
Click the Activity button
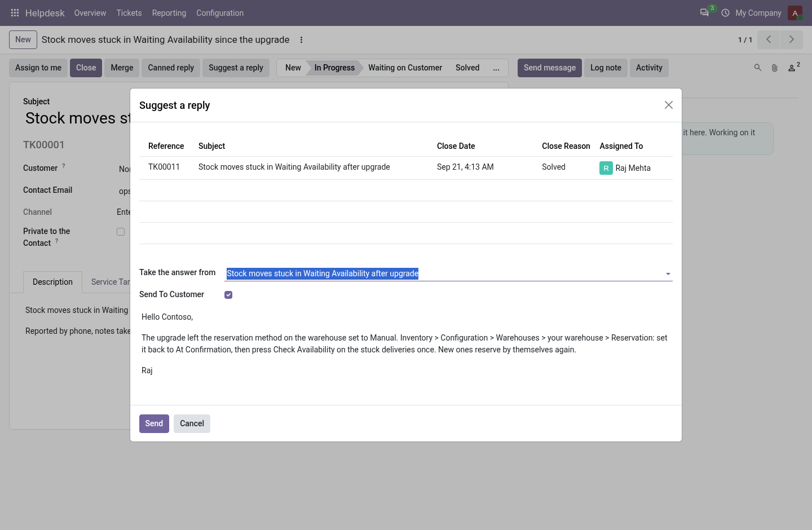tap(649, 68)
